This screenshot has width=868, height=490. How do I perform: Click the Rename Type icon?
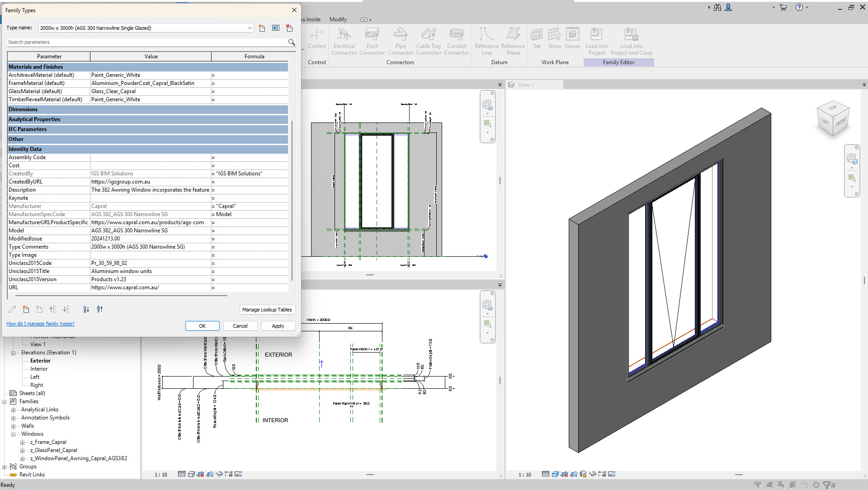(x=276, y=28)
